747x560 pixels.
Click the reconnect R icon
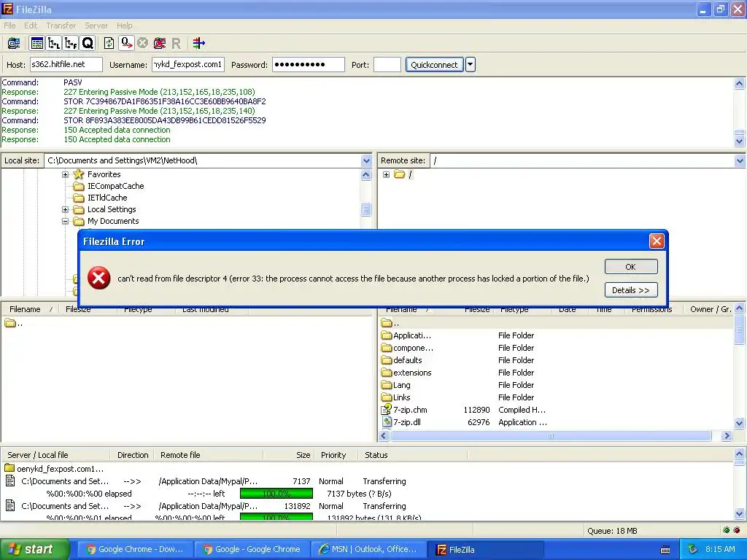coord(177,43)
